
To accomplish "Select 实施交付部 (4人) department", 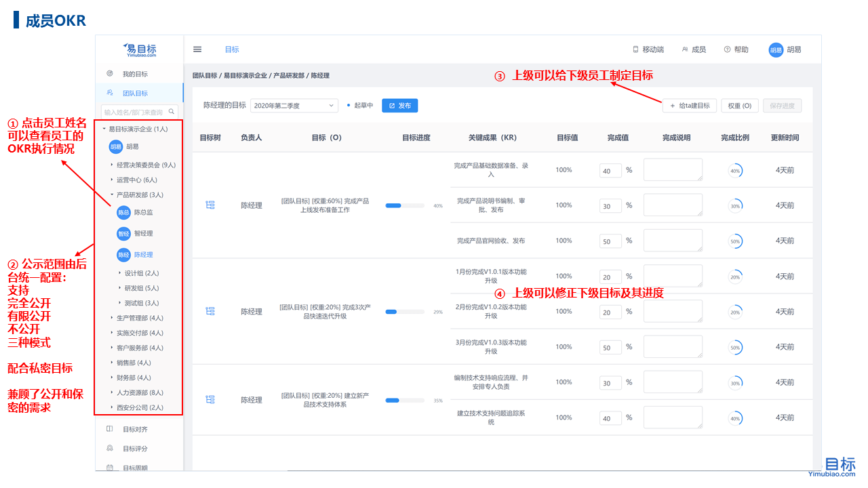I will (140, 333).
